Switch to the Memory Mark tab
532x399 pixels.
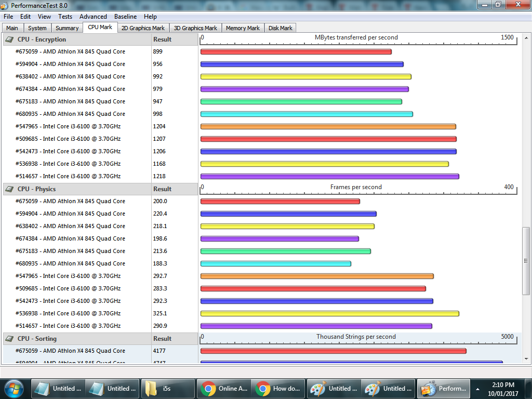click(243, 28)
